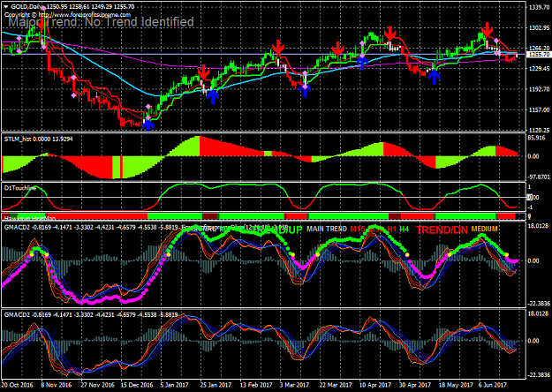552x392 pixels.
Task: Click the 13 Feb 2017 date label
Action: [256, 385]
